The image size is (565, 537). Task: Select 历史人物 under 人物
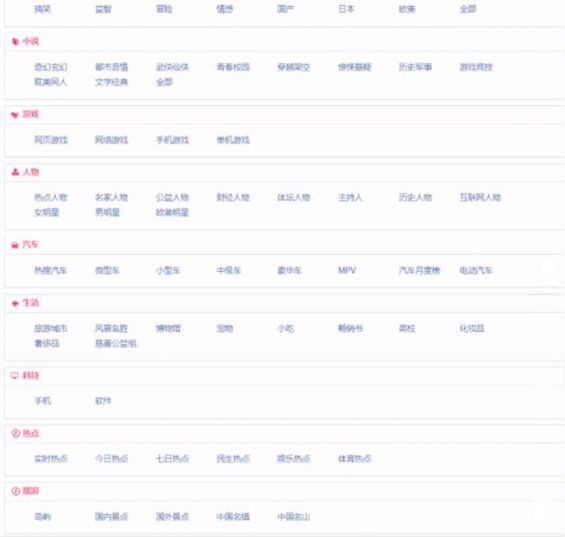415,198
